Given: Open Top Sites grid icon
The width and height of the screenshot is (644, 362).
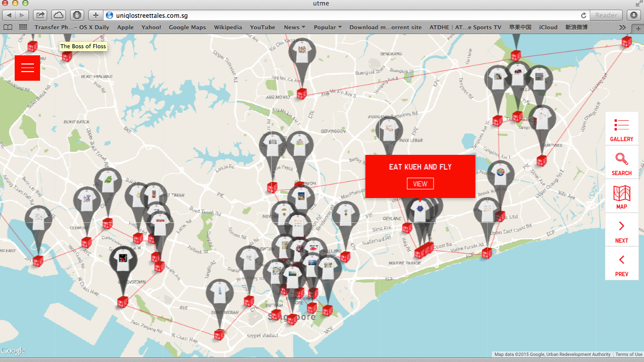Looking at the screenshot, I should [23, 27].
